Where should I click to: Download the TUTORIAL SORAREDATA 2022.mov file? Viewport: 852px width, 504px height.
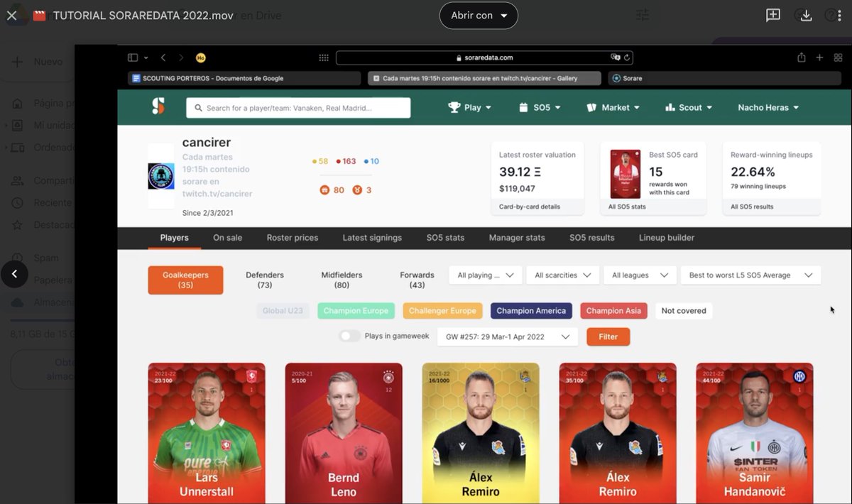point(806,15)
